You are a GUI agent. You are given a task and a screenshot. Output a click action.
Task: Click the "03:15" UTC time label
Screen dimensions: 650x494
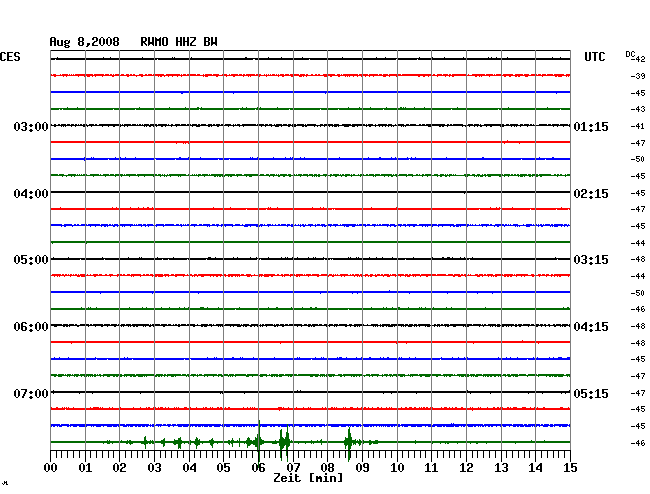[x=591, y=260]
